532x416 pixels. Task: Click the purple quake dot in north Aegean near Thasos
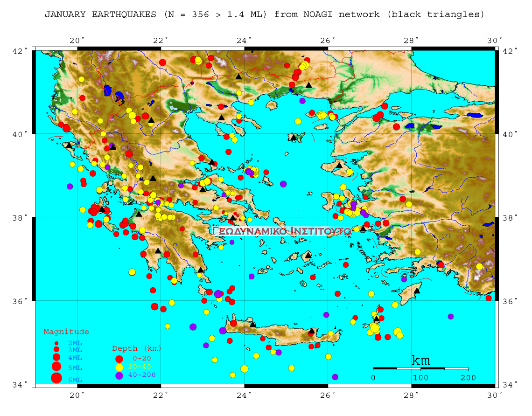click(x=302, y=101)
